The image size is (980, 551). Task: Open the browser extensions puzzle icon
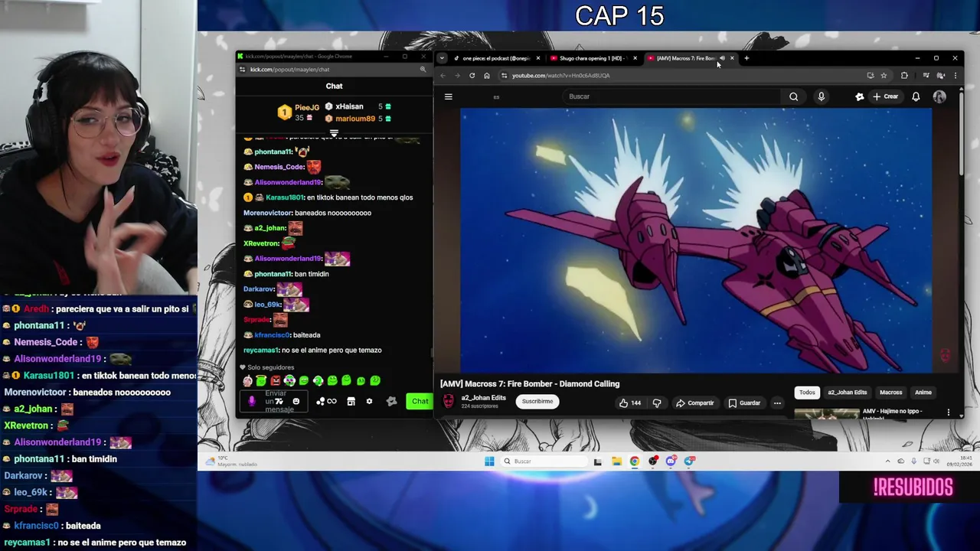tap(904, 76)
